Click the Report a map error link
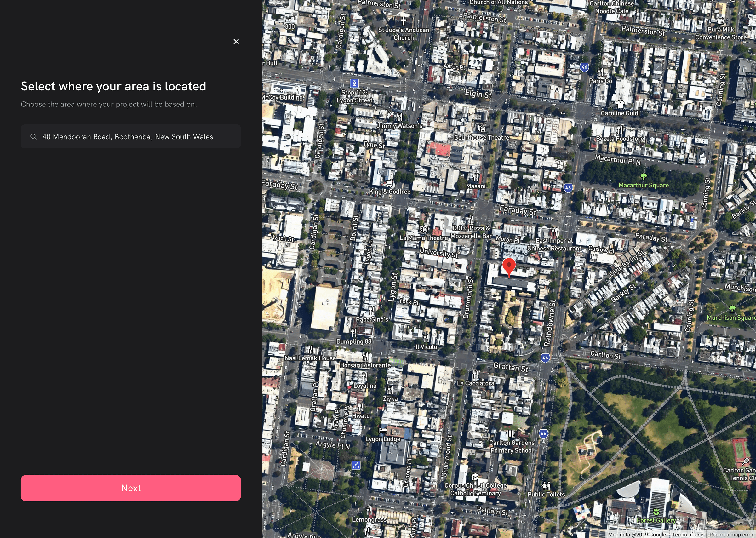The width and height of the screenshot is (756, 538). 731,534
